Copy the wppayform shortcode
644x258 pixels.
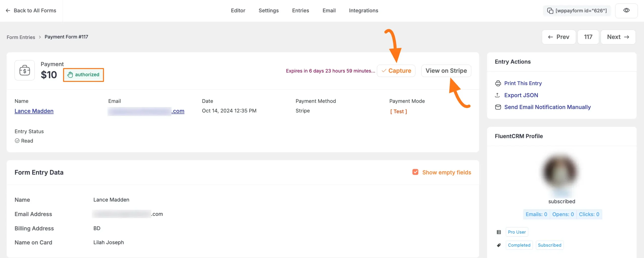[577, 11]
